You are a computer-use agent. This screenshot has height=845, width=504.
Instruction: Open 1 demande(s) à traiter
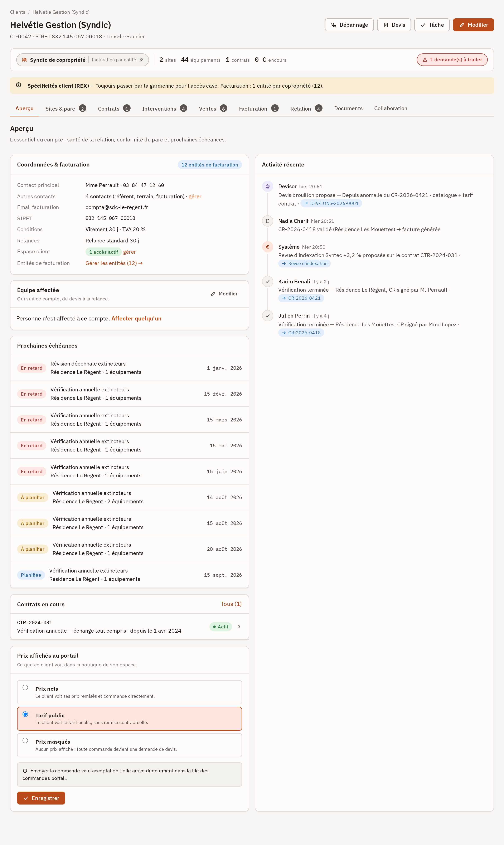coord(452,60)
